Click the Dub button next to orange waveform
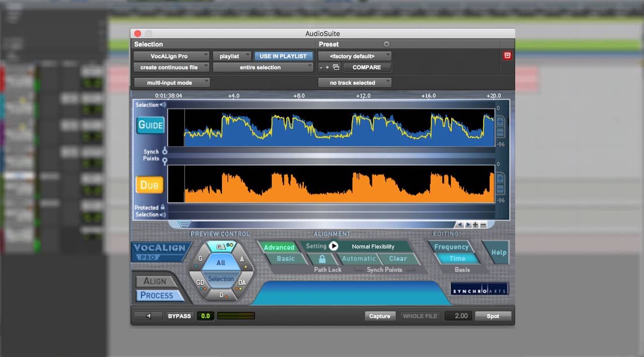This screenshot has height=357, width=644. point(149,185)
